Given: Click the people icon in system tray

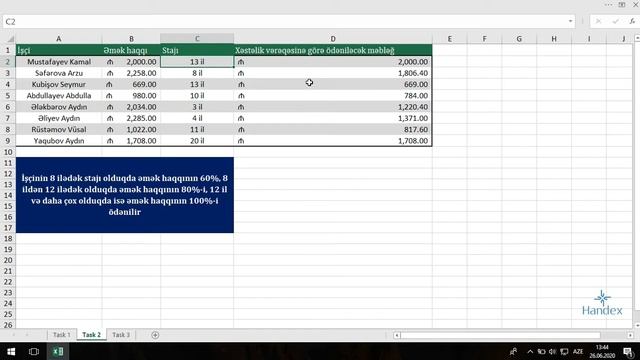Looking at the screenshot, I should click(513, 351).
